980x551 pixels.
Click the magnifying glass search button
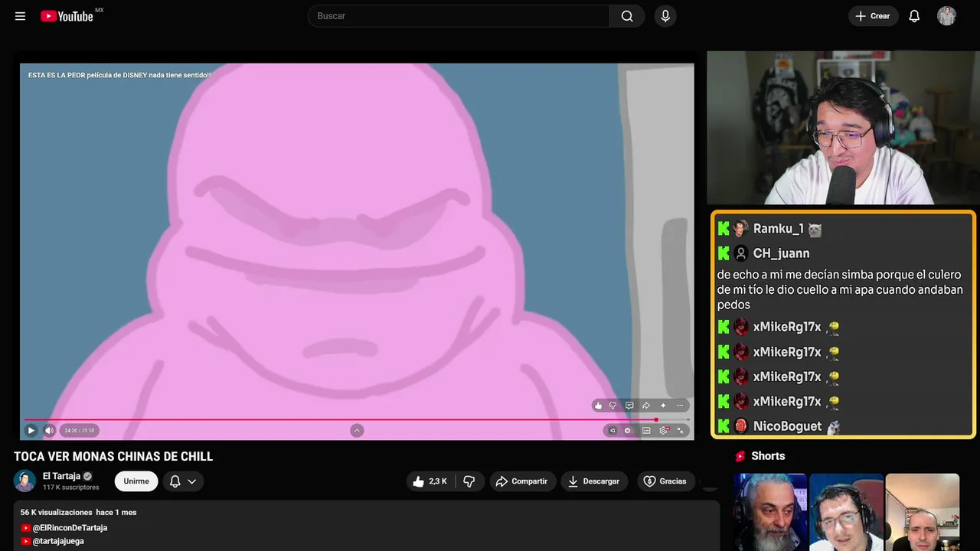pos(627,16)
